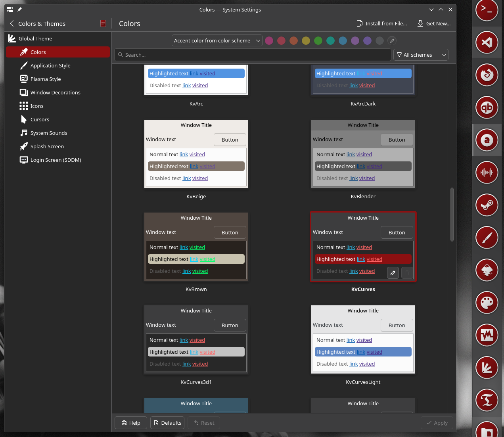
Task: Open Inkscape from the dock
Action: click(487, 270)
